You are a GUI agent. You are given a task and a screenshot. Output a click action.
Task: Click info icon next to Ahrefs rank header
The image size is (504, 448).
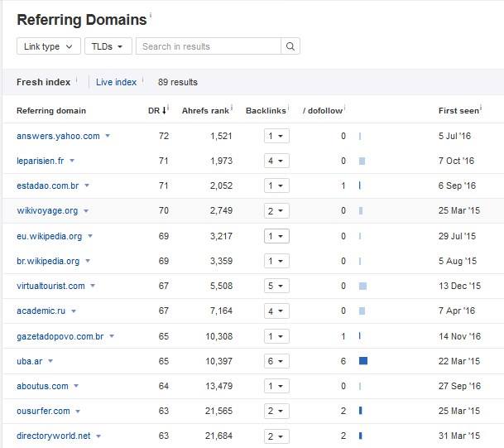(232, 108)
